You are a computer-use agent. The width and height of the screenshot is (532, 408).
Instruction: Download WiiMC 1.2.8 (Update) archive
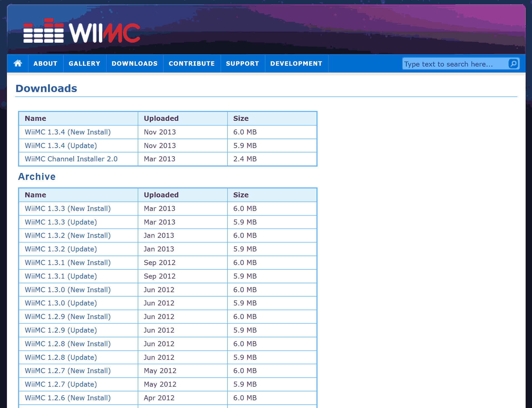[61, 357]
